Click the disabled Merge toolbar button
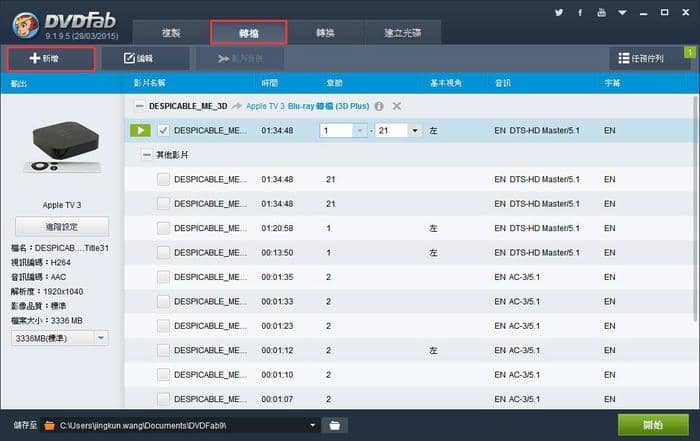Viewport: 700px width, 441px height. 240,58
